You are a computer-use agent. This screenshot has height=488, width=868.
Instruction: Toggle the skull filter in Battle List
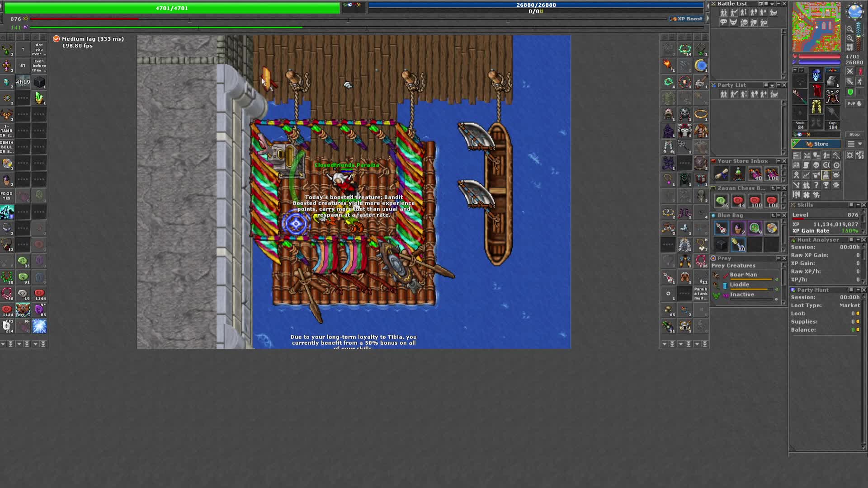[x=744, y=23]
